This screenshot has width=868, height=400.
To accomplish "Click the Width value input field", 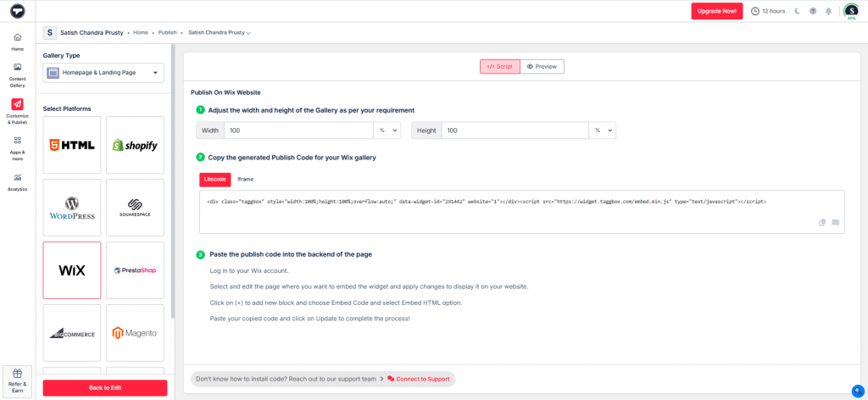I will click(299, 131).
